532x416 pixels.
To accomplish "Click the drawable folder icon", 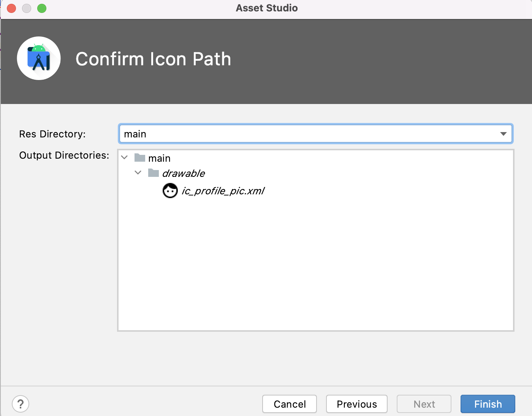I will pos(154,173).
